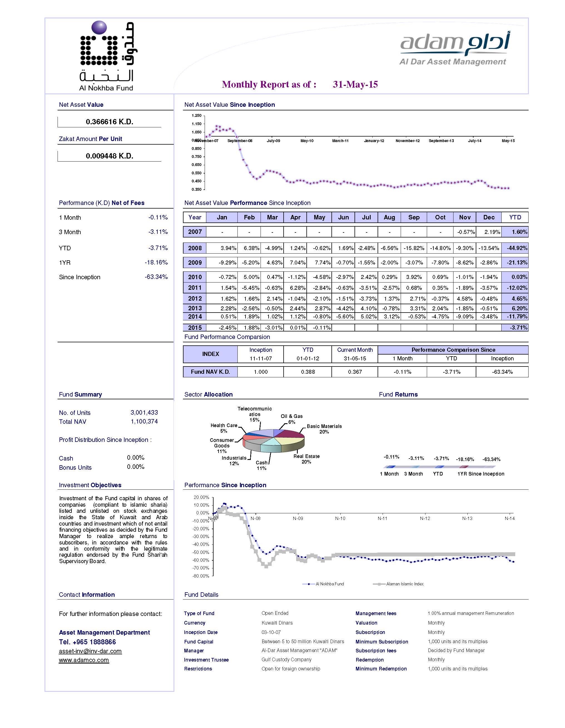565x728 pixels.
Task: Click the Performance Comparison Since header
Action: pos(453,350)
